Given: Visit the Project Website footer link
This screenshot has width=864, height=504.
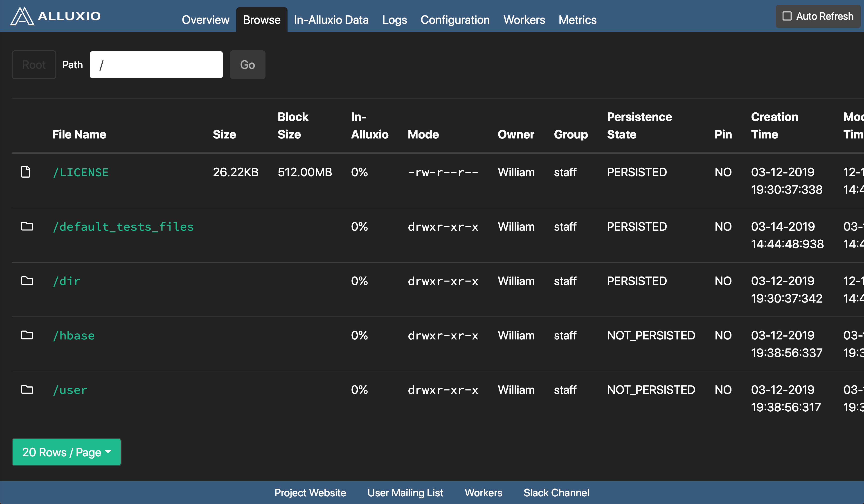Looking at the screenshot, I should (310, 492).
